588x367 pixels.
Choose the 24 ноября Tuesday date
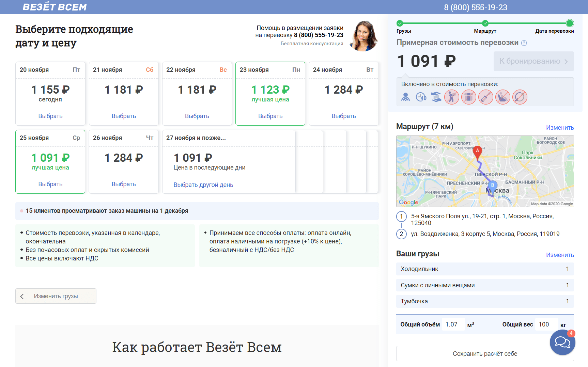pos(344,116)
